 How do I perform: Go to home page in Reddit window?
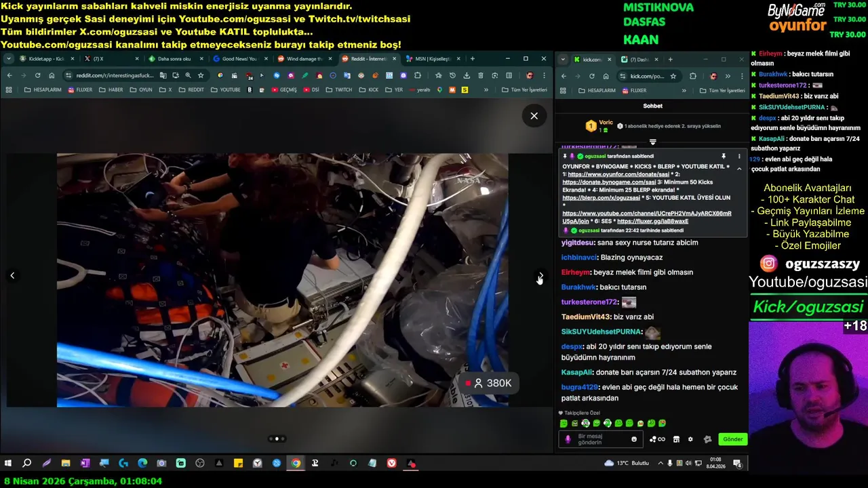point(52,75)
